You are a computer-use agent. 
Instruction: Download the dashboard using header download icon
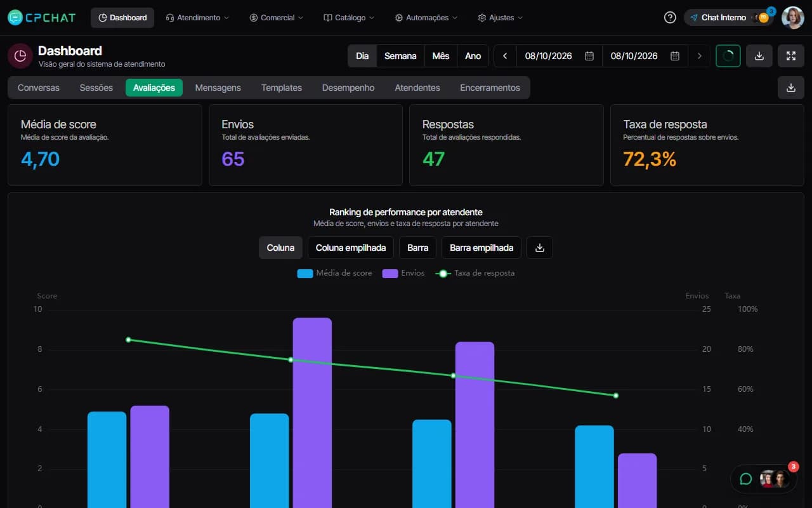click(x=759, y=56)
